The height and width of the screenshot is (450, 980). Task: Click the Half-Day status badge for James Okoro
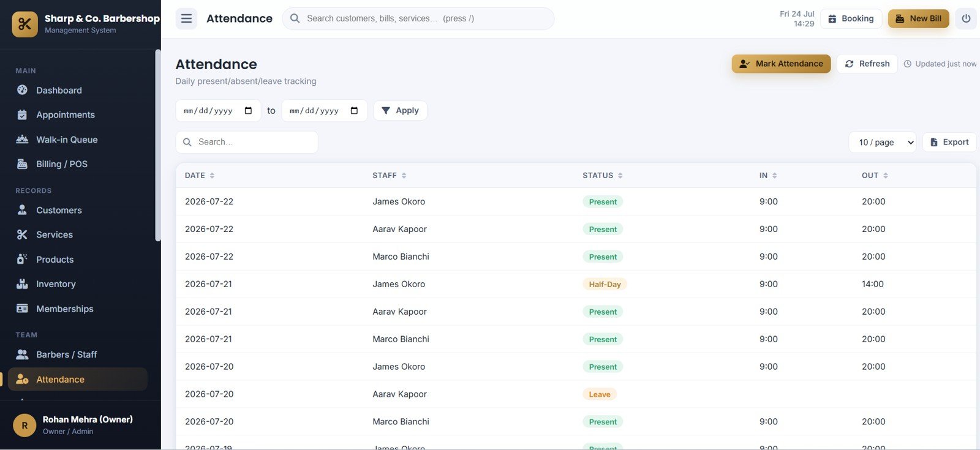[605, 284]
